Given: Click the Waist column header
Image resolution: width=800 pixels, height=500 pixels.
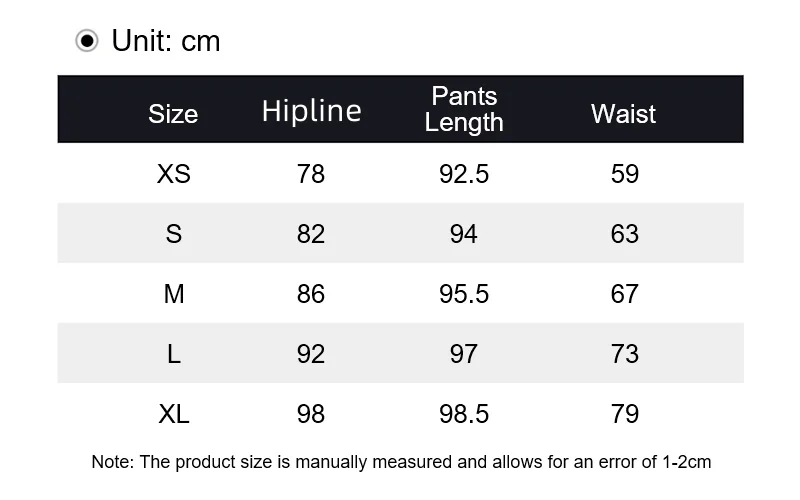Looking at the screenshot, I should [623, 113].
